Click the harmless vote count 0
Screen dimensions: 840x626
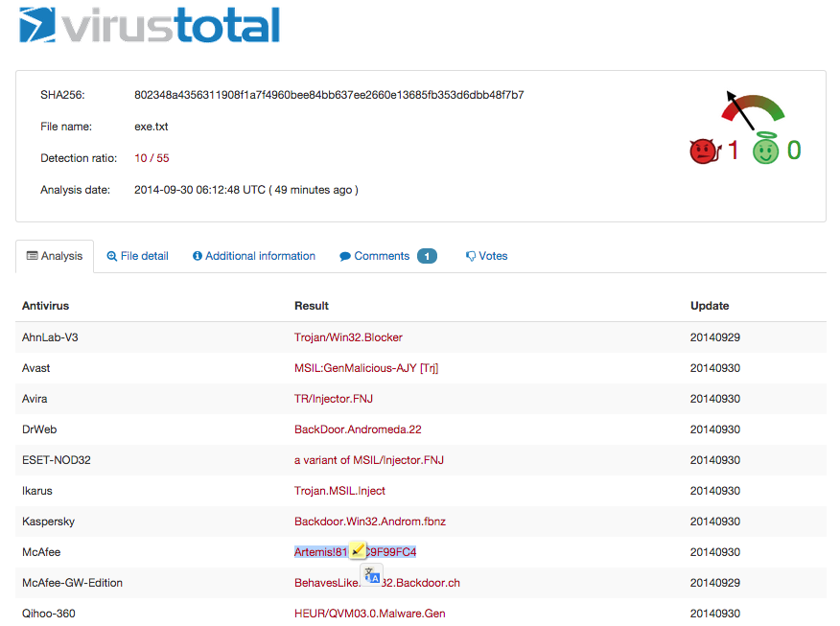(x=794, y=150)
